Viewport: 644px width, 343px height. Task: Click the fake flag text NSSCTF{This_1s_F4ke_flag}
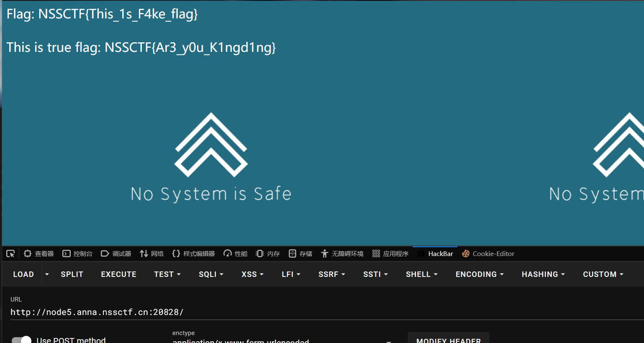pos(118,14)
